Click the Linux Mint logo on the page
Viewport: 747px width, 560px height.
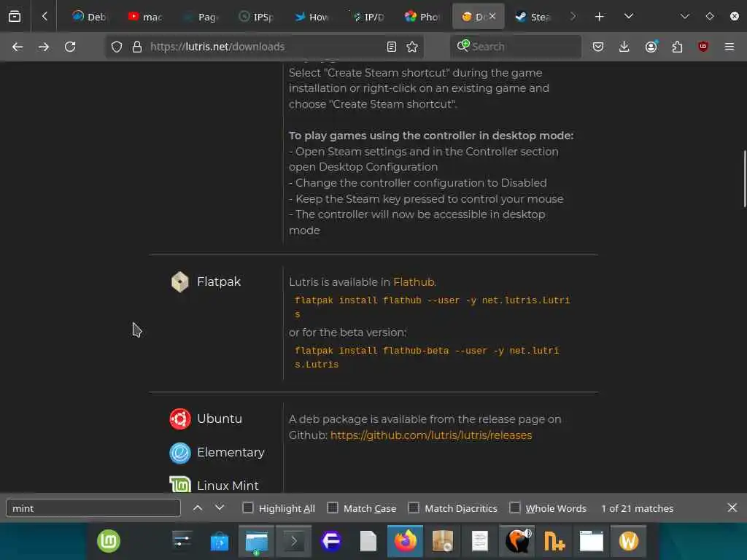(x=180, y=484)
